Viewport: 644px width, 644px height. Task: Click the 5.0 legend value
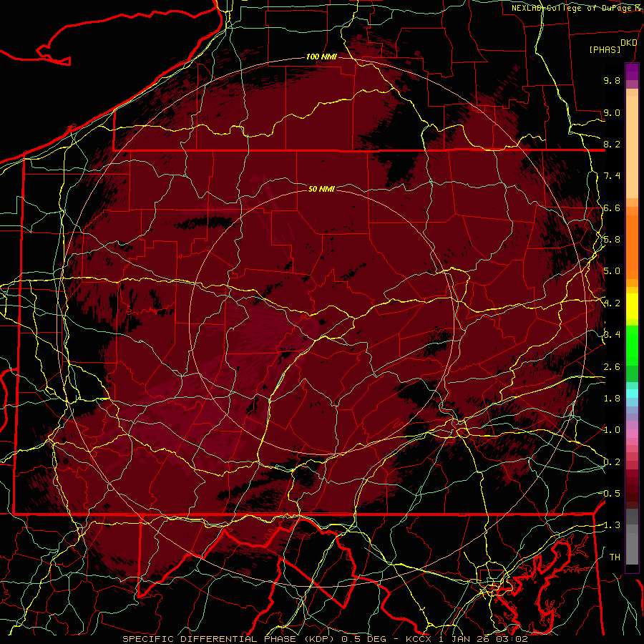click(x=612, y=271)
